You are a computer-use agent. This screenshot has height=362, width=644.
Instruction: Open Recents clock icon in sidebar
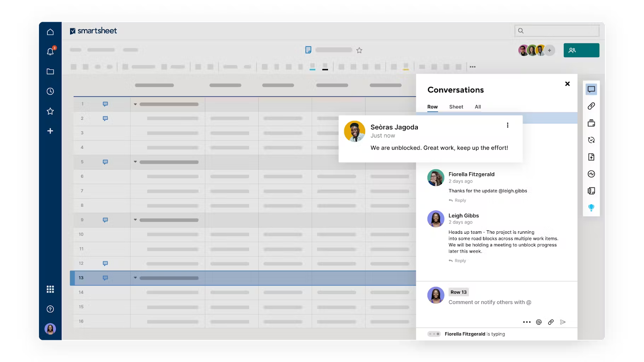tap(50, 91)
